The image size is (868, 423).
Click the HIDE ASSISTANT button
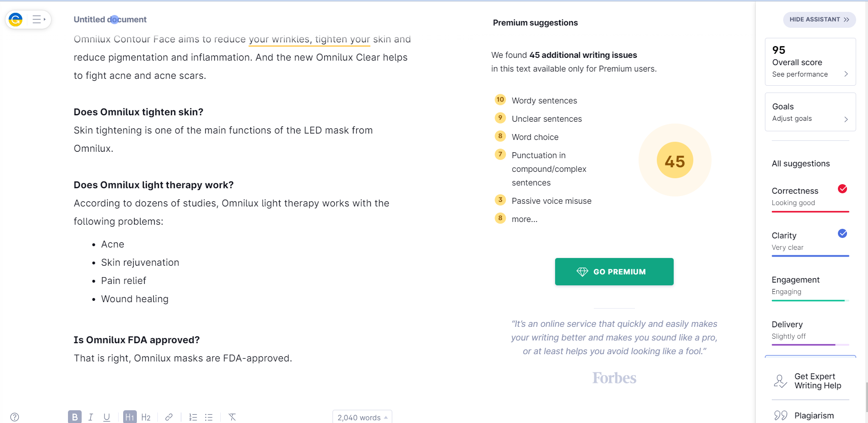[x=819, y=20]
